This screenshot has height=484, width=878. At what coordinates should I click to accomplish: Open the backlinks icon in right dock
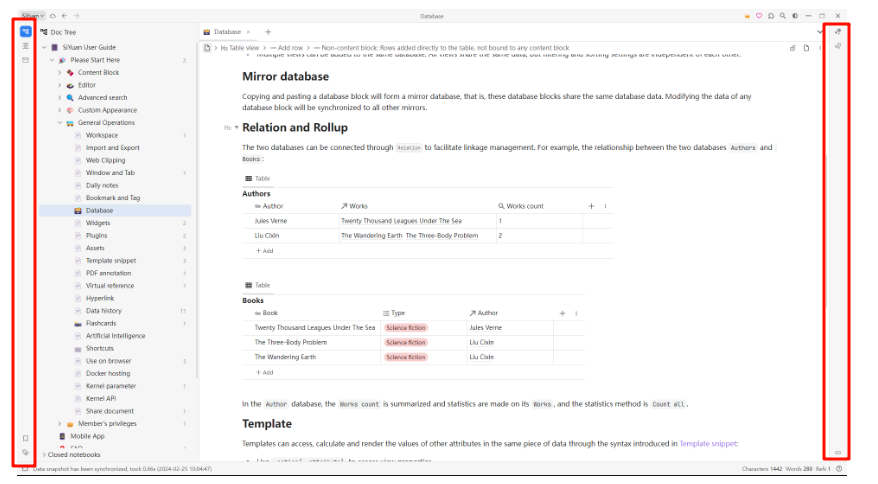pos(838,453)
